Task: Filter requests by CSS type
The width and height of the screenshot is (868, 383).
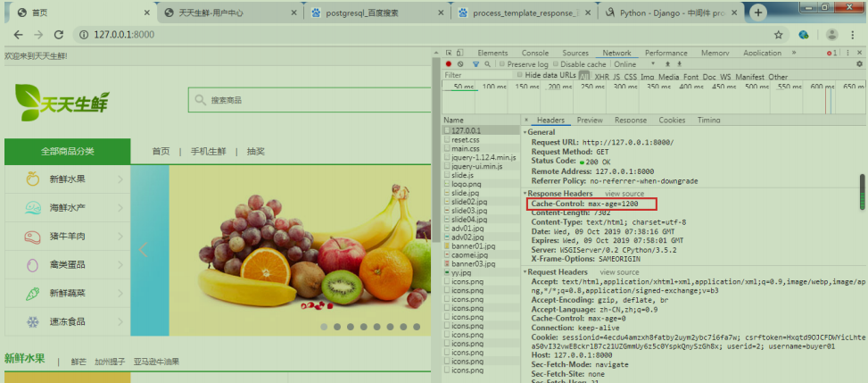Action: coord(631,77)
